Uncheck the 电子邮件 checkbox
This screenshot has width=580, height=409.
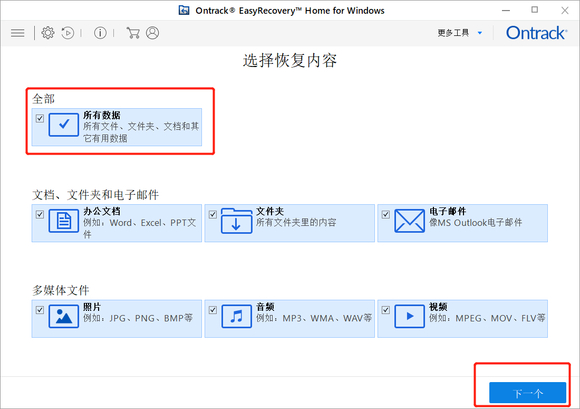point(385,214)
